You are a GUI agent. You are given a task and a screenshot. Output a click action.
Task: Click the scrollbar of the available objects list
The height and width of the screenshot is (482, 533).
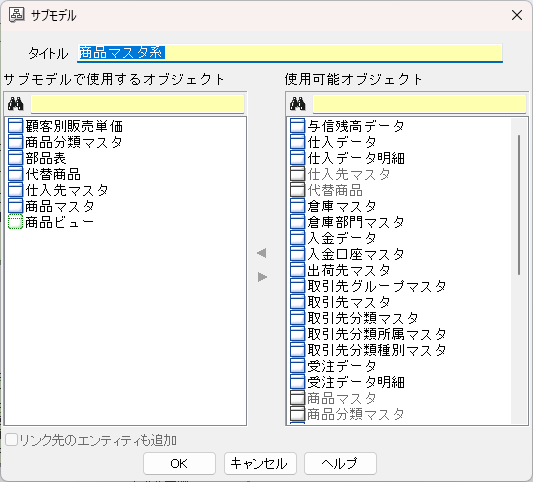(519, 205)
